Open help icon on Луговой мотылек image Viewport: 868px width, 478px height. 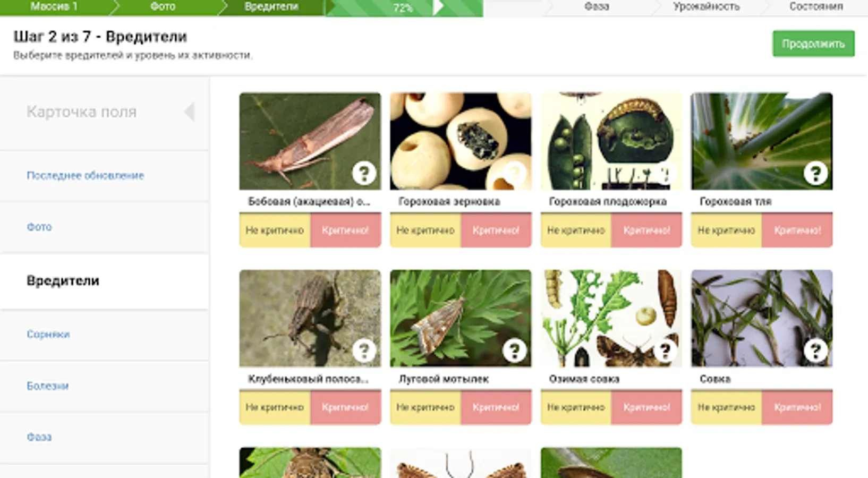(514, 351)
